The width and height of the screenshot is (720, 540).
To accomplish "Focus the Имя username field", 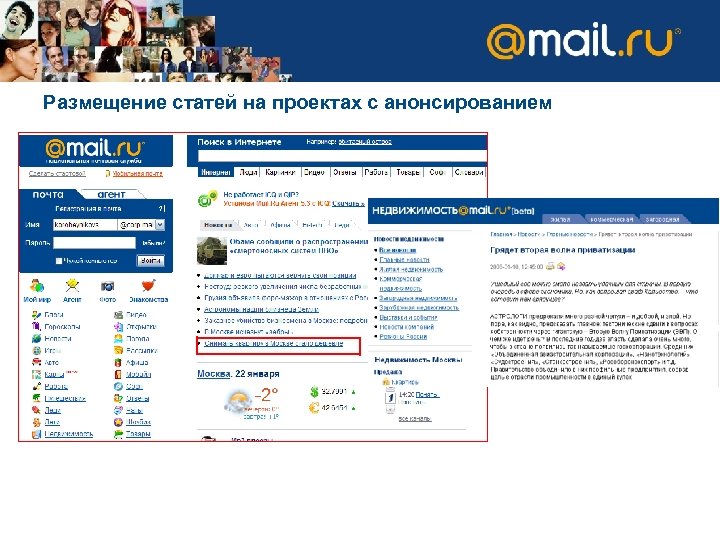I will [85, 225].
